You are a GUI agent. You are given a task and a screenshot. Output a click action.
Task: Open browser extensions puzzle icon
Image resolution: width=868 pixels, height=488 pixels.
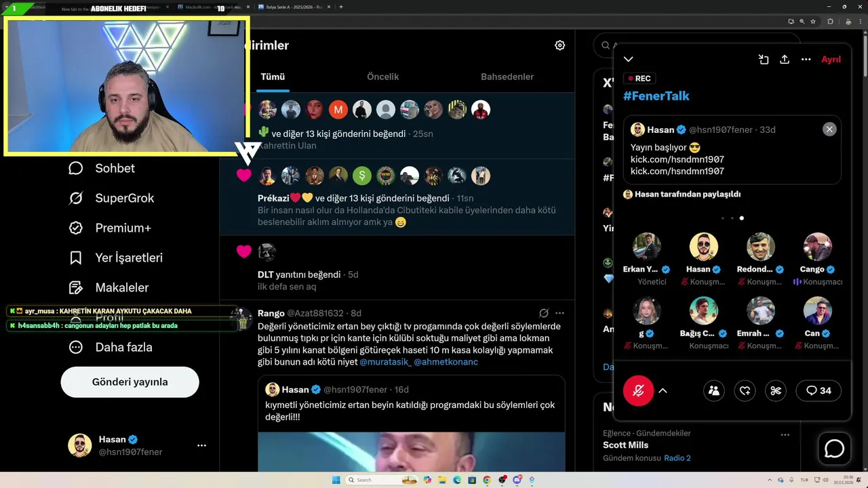pos(830,22)
